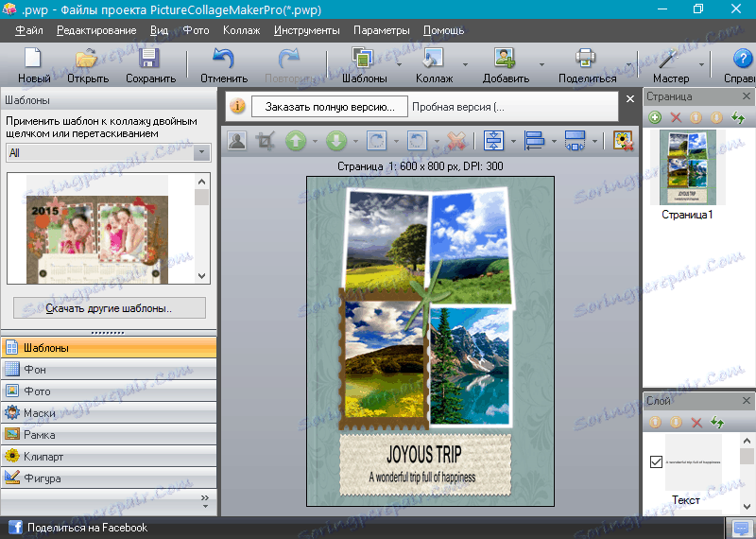The image size is (756, 539).
Task: Open the Рамка sidebar section
Action: pos(109,435)
